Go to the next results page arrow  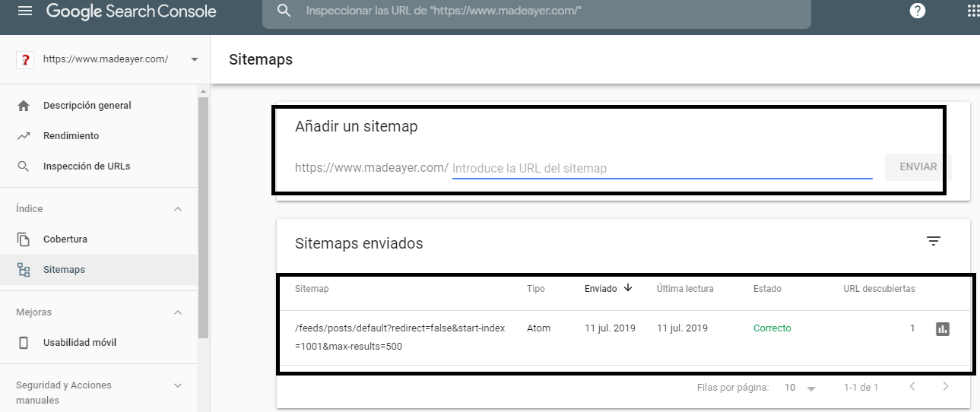tap(946, 387)
